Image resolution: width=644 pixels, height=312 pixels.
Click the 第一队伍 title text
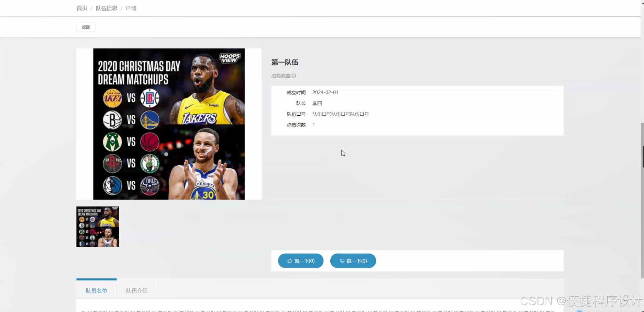(285, 62)
